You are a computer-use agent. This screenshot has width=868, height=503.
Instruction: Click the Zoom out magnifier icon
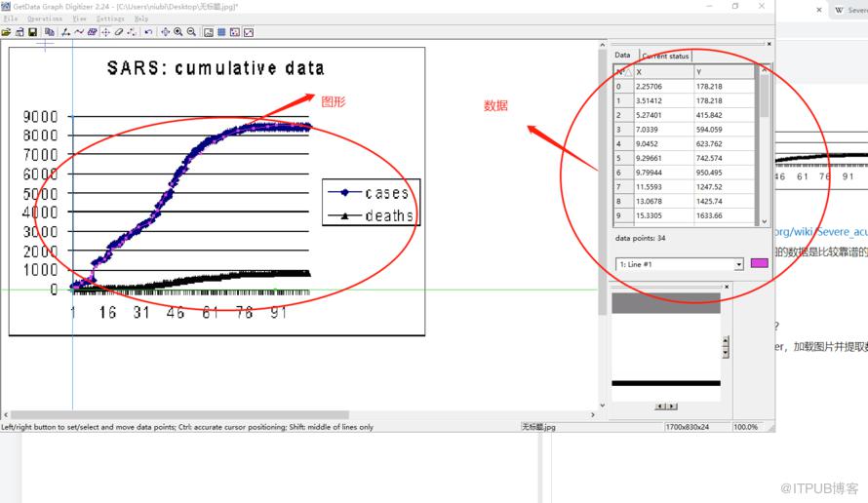pos(191,32)
